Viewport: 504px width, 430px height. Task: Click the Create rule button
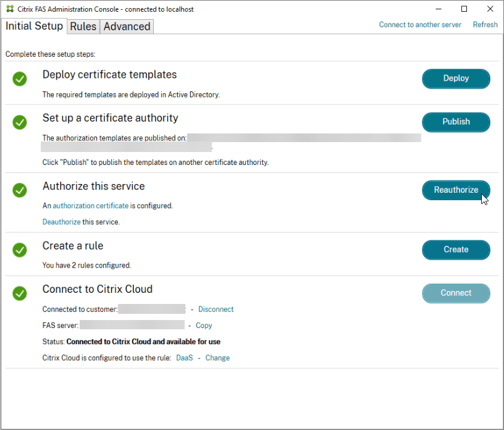click(456, 250)
